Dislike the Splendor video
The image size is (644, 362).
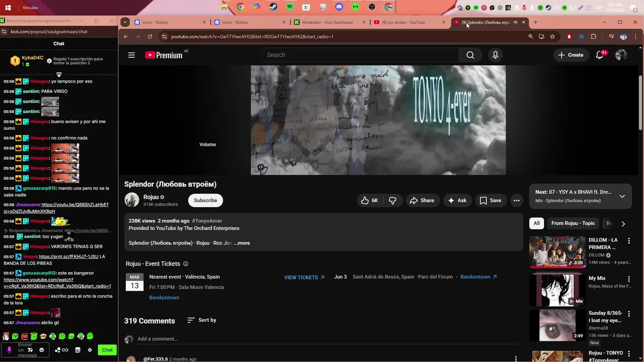click(x=392, y=200)
